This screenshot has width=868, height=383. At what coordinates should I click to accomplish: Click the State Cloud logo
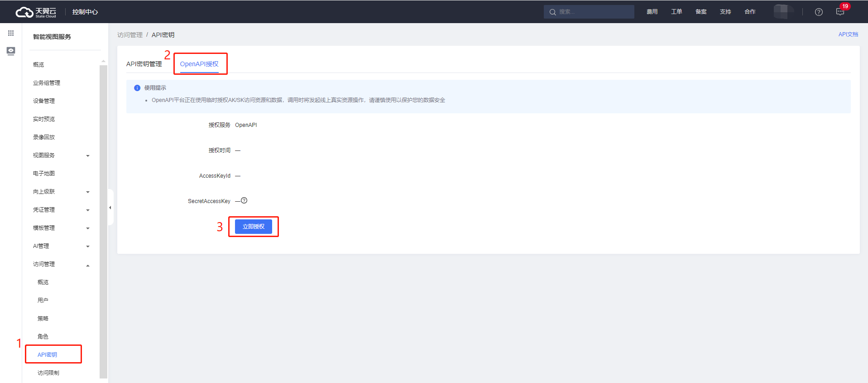pyautogui.click(x=36, y=12)
